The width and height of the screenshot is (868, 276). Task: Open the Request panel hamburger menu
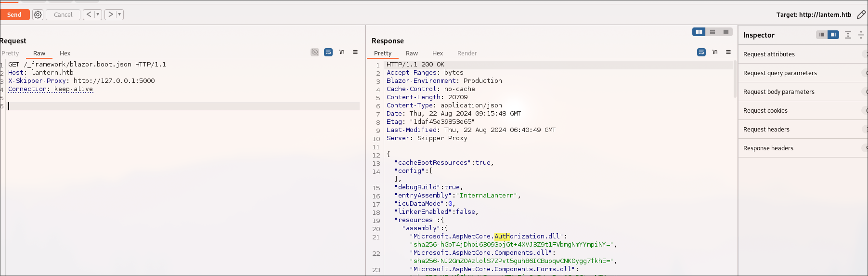click(355, 52)
